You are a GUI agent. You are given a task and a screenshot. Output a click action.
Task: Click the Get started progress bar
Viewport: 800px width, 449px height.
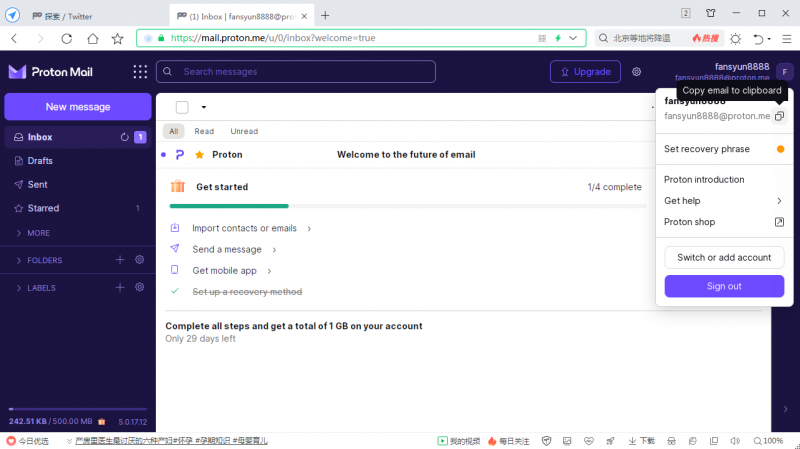408,206
